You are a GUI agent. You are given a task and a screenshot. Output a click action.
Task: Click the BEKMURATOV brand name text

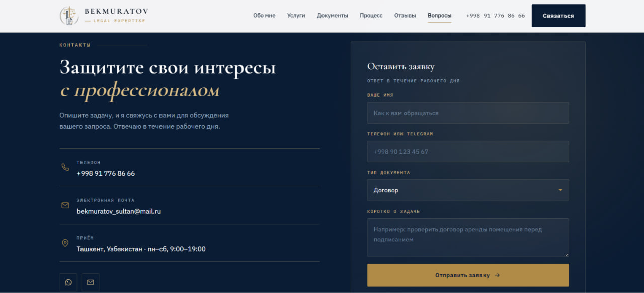(x=116, y=11)
